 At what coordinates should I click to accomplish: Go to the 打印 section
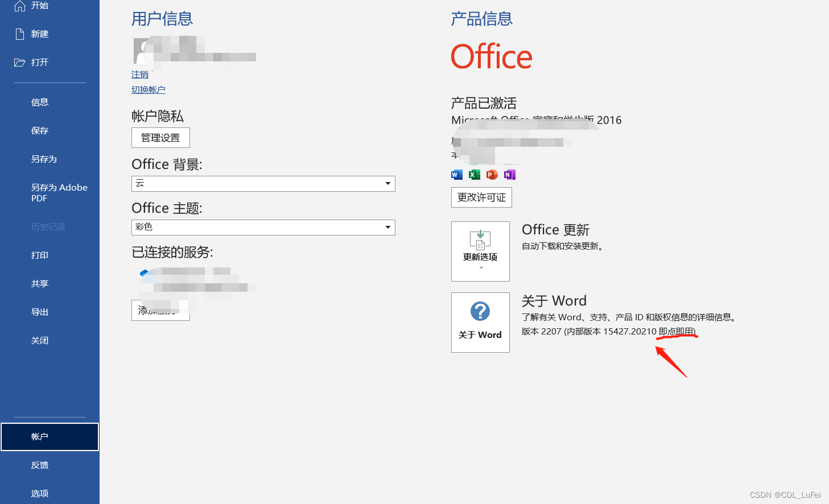click(39, 255)
